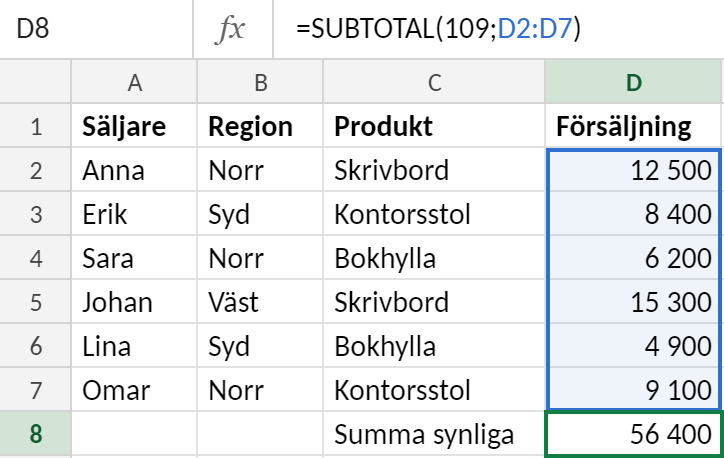Select Kontorsstol in Omar's row
This screenshot has height=458, width=724.
[x=434, y=390]
